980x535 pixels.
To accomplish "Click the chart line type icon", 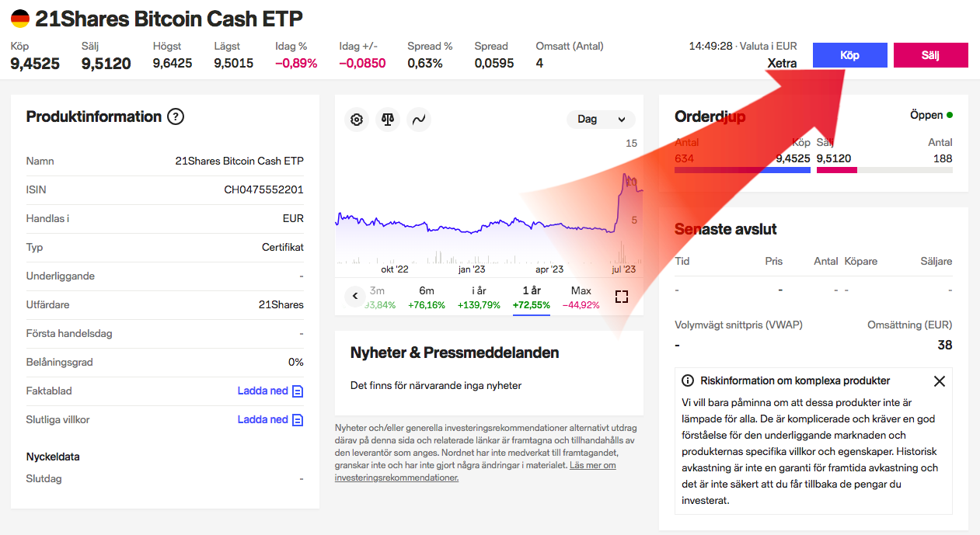I will pos(419,120).
